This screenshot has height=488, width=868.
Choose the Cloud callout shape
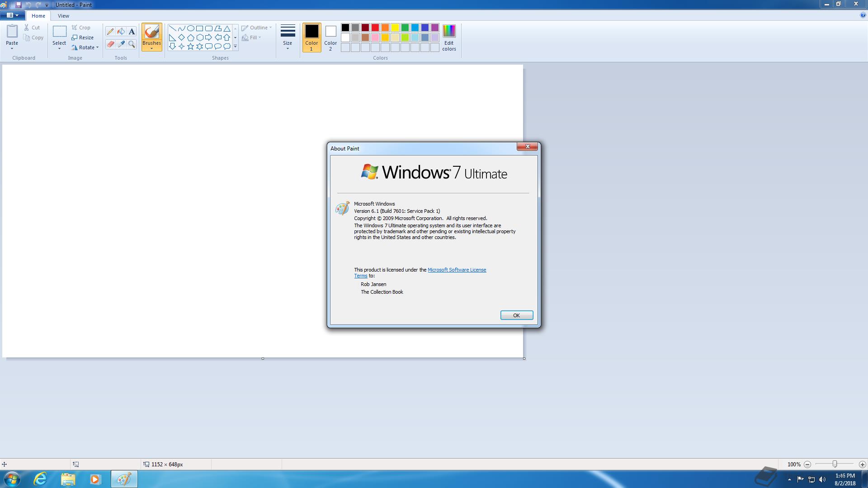pyautogui.click(x=227, y=46)
